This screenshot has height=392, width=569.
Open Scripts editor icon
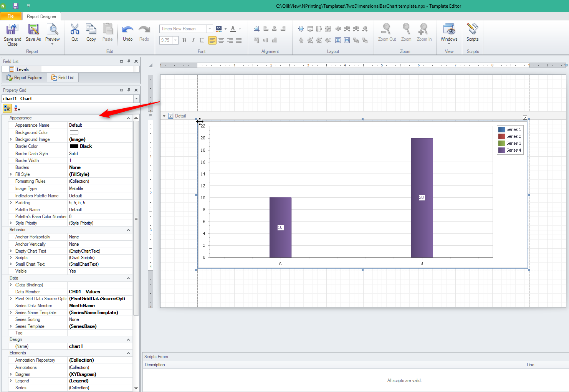pyautogui.click(x=472, y=29)
